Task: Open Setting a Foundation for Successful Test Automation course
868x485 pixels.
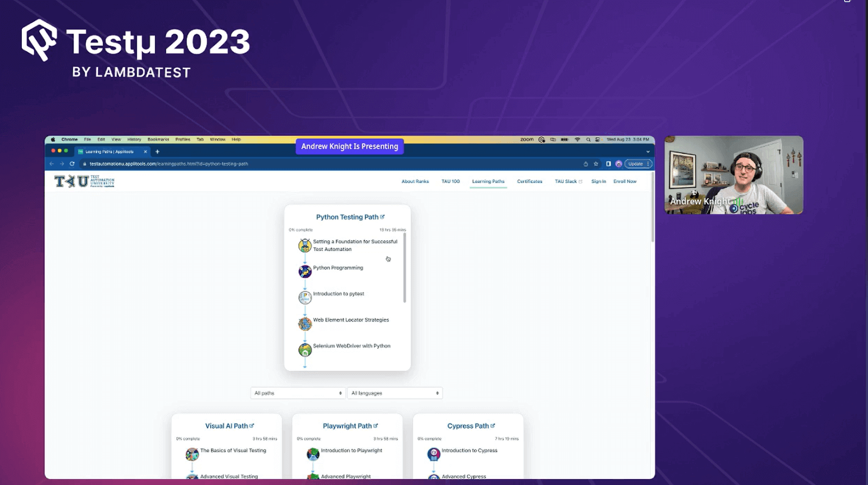Action: (x=355, y=245)
